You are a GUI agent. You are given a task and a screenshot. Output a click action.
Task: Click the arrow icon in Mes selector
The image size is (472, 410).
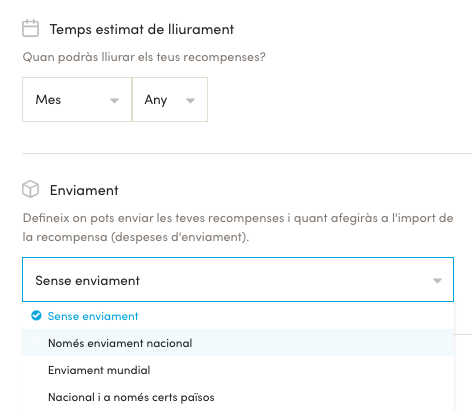coord(114,100)
